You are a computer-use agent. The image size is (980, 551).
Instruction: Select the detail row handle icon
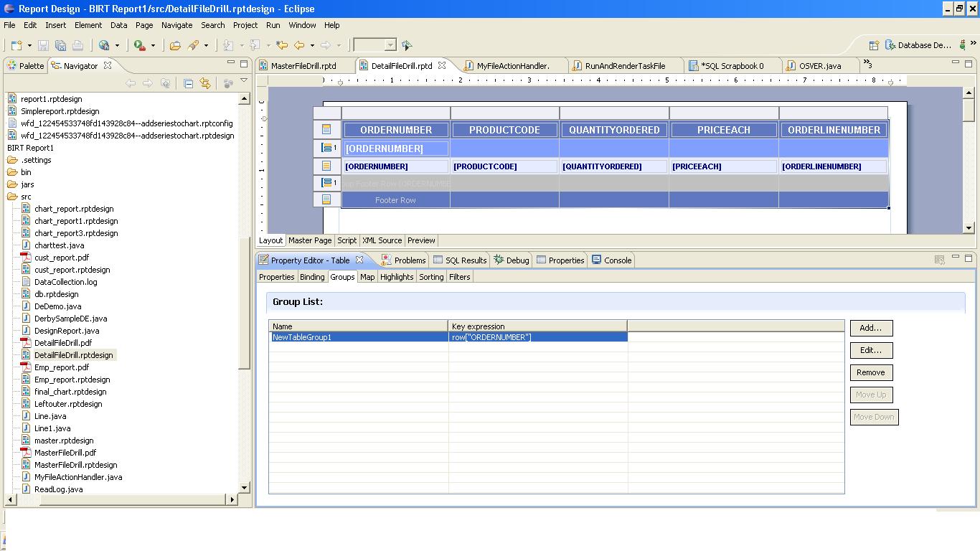pos(326,166)
